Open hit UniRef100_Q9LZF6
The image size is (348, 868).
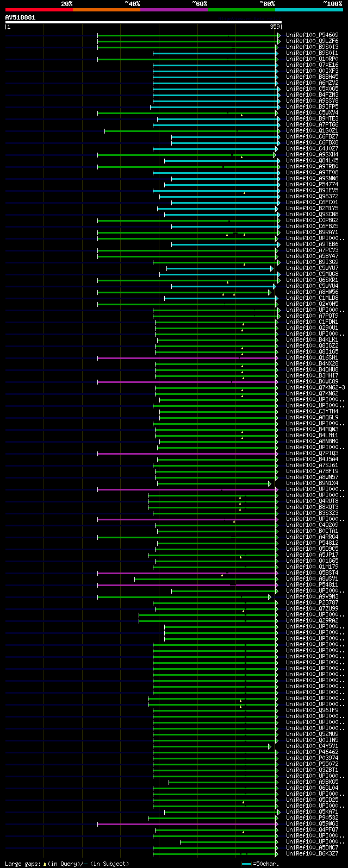pyautogui.click(x=312, y=41)
